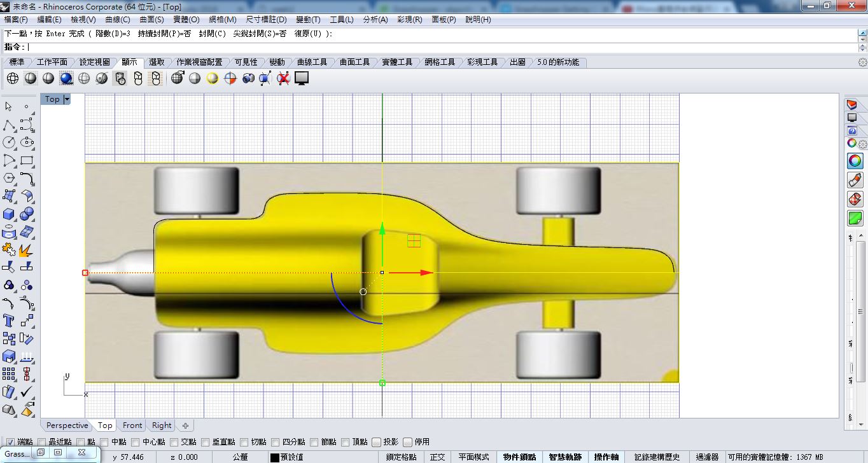
Task: Open the paintbrush materials panel icon
Action: [855, 181]
